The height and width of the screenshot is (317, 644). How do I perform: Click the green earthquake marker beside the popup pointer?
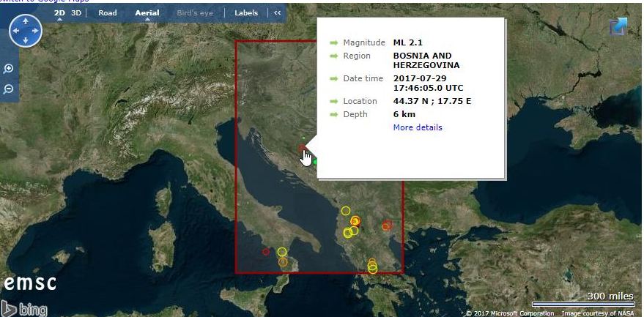(315, 161)
